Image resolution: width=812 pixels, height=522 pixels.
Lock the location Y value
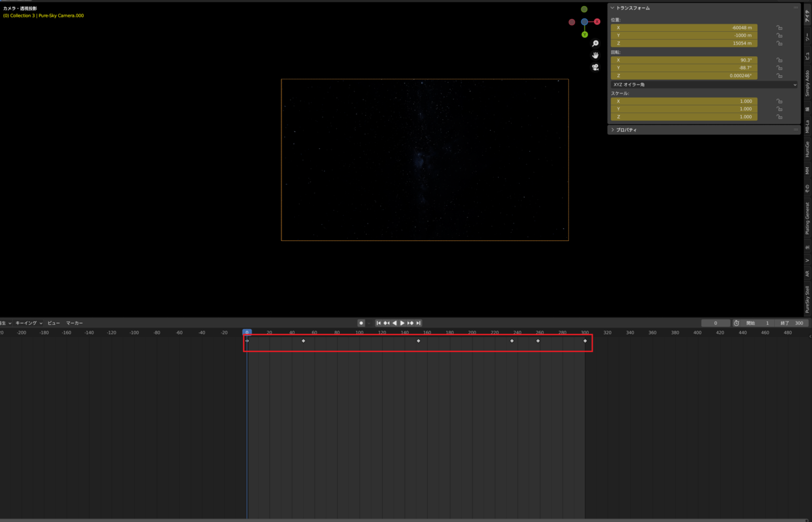click(x=780, y=36)
